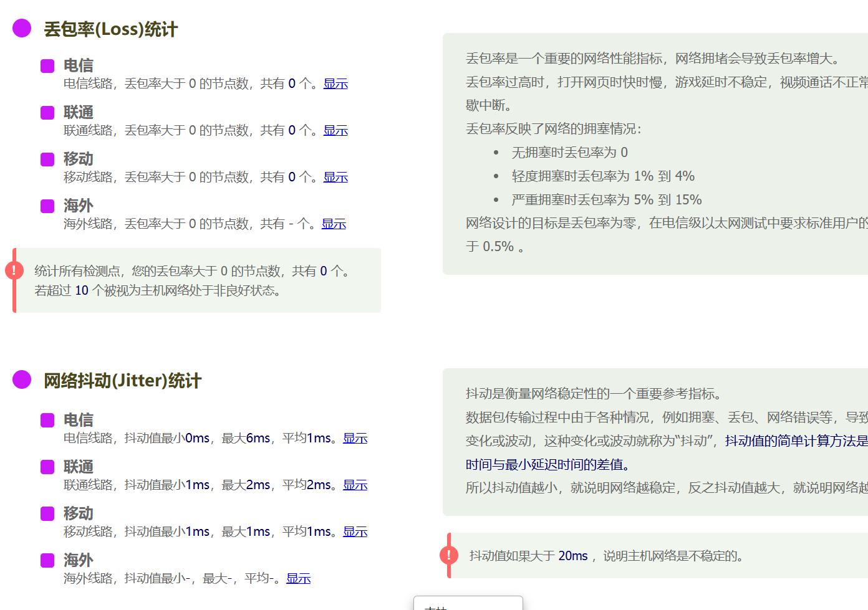Show 海外 loss node details via 显示 link
The height and width of the screenshot is (610, 868).
point(334,223)
